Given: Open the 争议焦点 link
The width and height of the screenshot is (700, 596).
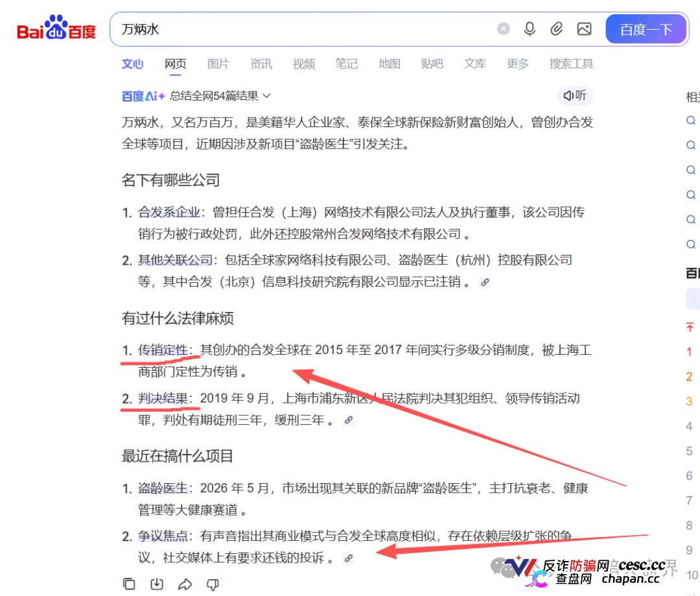Looking at the screenshot, I should (163, 536).
